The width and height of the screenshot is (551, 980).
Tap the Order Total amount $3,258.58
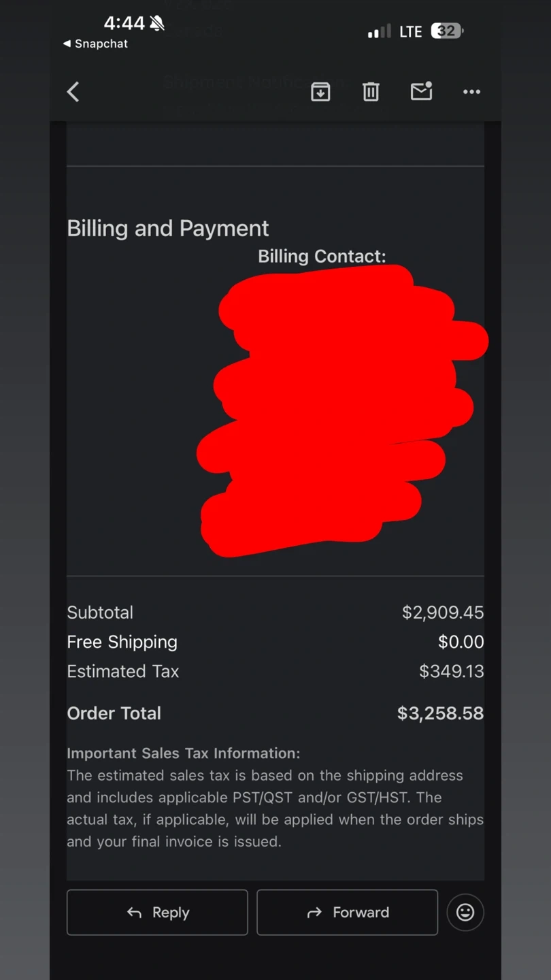440,713
